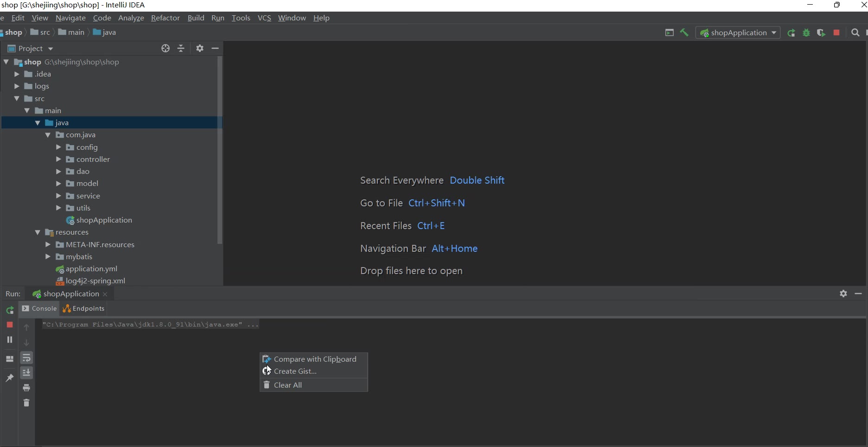Hide the Run tool window

click(858, 294)
